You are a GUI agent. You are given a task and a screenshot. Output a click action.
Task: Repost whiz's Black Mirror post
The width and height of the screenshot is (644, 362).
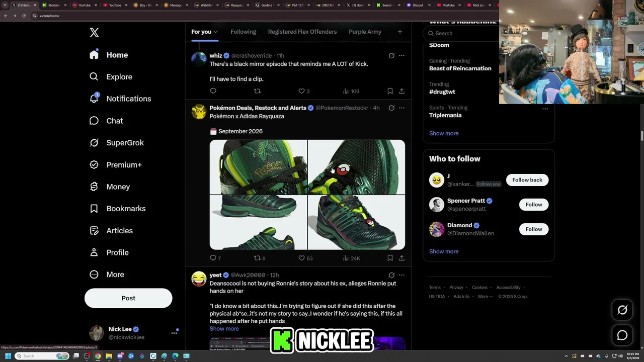click(257, 91)
